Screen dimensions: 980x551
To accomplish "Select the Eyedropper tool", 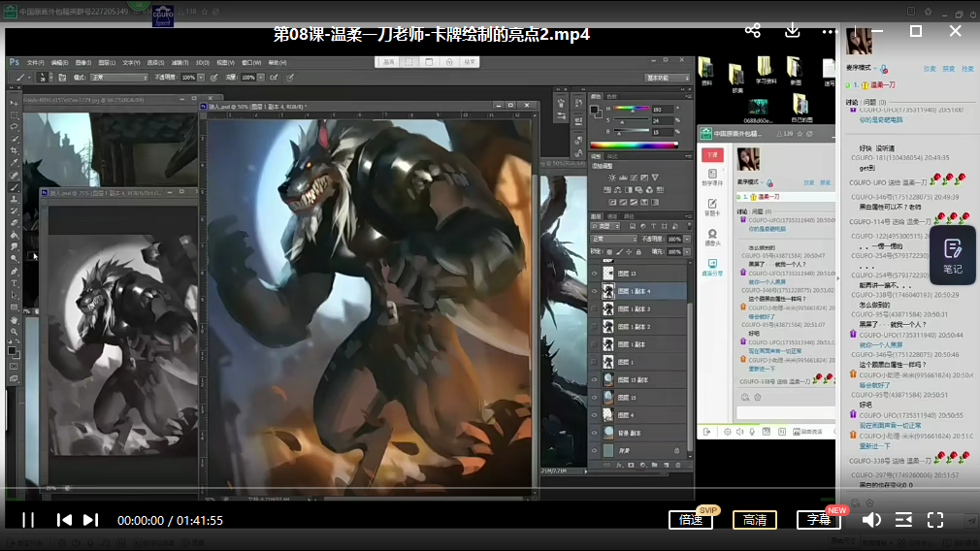I will point(15,162).
